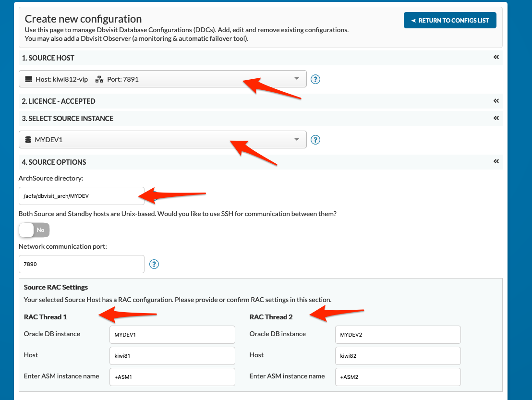The width and height of the screenshot is (532, 400).
Task: Click the 4. SOURCE OPTIONS heading
Action: [x=54, y=162]
